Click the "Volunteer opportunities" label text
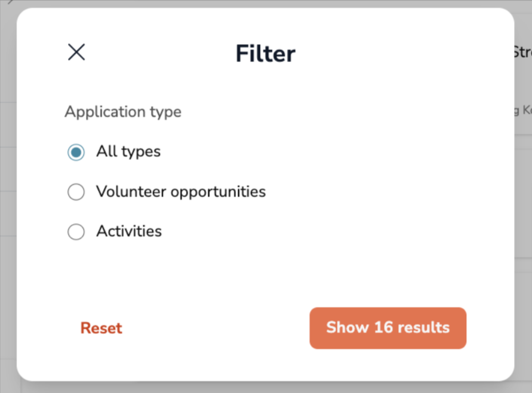This screenshot has width=532, height=393. (181, 192)
